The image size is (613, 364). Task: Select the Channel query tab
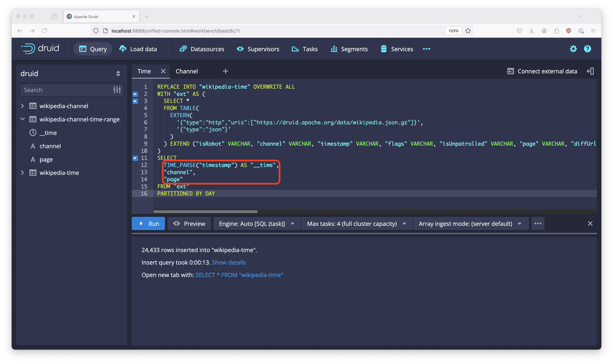tap(187, 71)
